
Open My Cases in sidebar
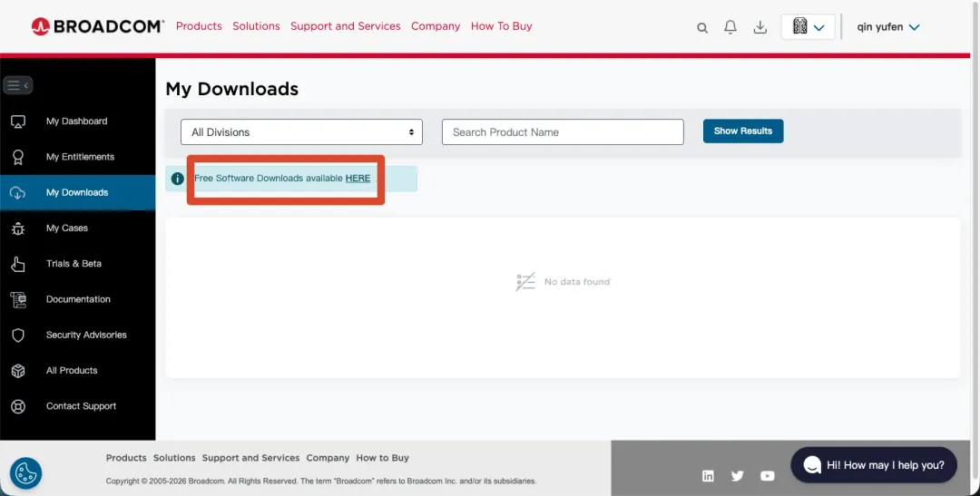click(77, 228)
